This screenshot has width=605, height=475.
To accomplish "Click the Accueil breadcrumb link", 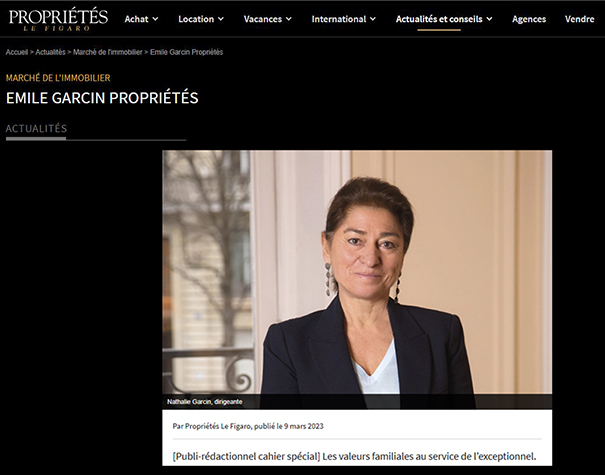I will click(17, 52).
